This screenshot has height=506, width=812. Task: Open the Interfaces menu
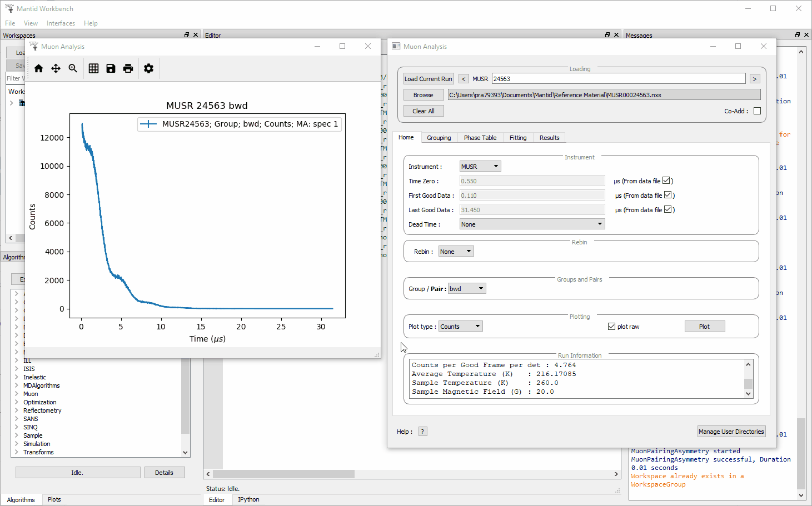[61, 23]
